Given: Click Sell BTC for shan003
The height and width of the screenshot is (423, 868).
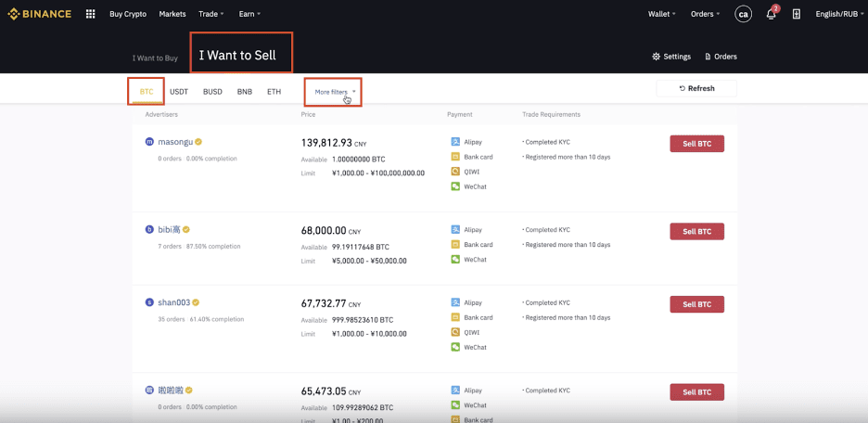Looking at the screenshot, I should click(697, 304).
